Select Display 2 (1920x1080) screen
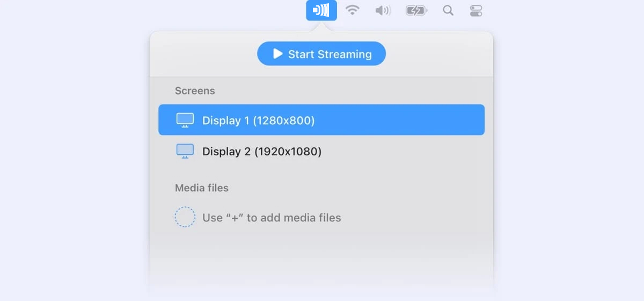Image resolution: width=644 pixels, height=301 pixels. 321,152
